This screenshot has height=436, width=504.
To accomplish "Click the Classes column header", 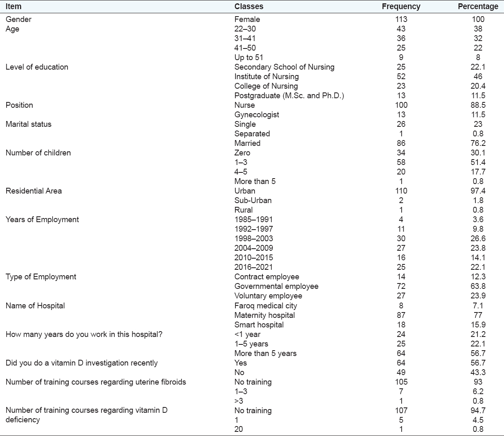I will (249, 7).
